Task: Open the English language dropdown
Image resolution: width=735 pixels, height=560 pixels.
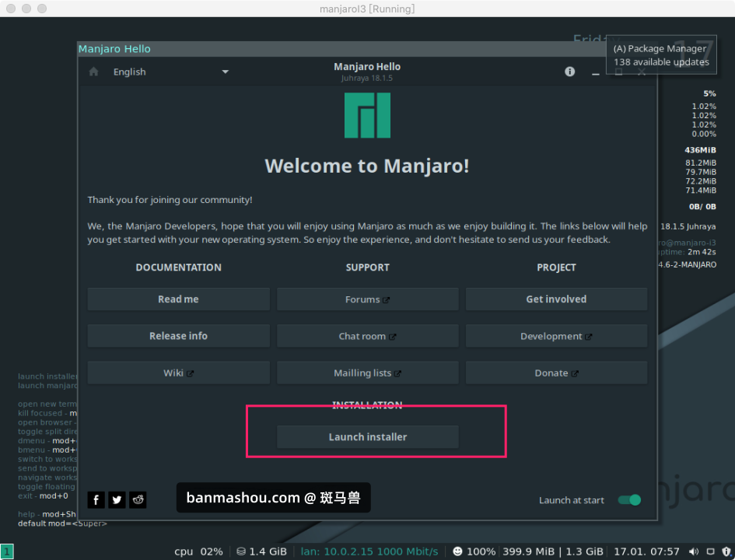Action: [x=170, y=72]
